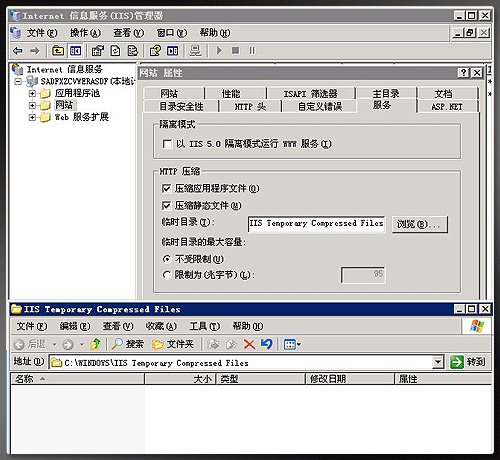
Task: Click the green Go 转到 button
Action: [x=468, y=362]
